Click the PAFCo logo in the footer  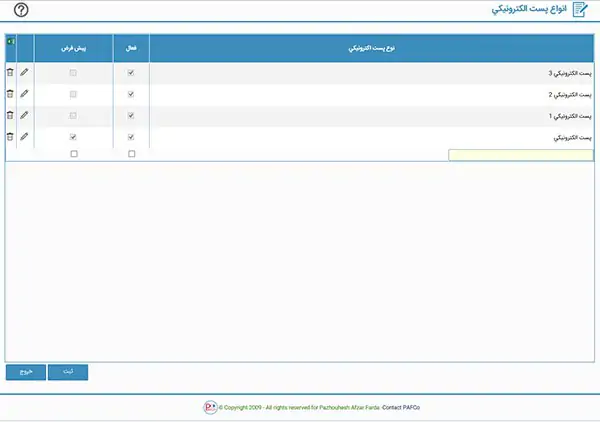pyautogui.click(x=210, y=407)
